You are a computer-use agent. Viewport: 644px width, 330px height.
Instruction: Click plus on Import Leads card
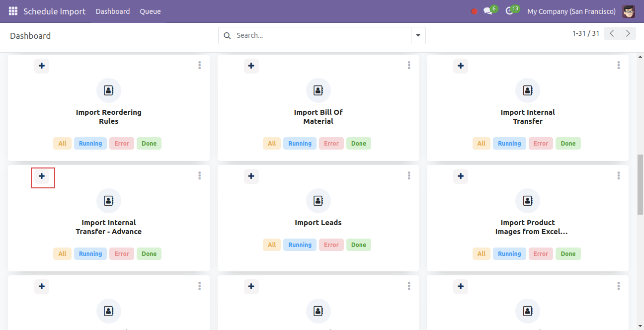click(251, 176)
